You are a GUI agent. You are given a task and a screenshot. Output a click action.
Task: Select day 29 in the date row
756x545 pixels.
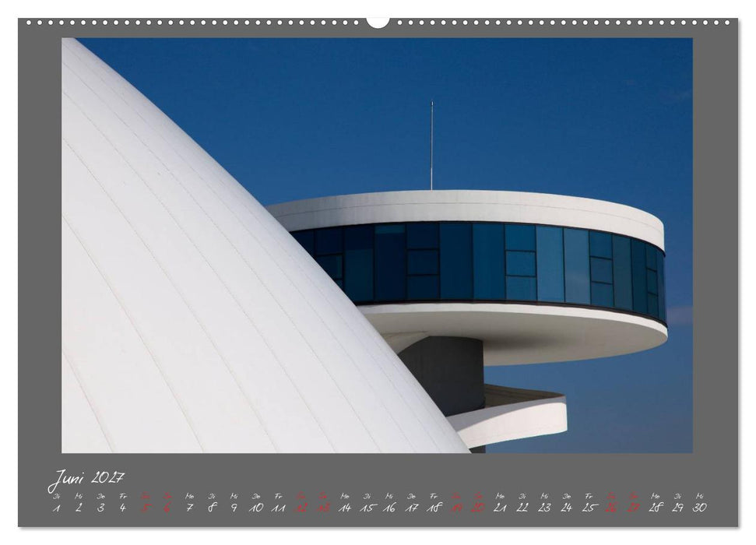678,508
